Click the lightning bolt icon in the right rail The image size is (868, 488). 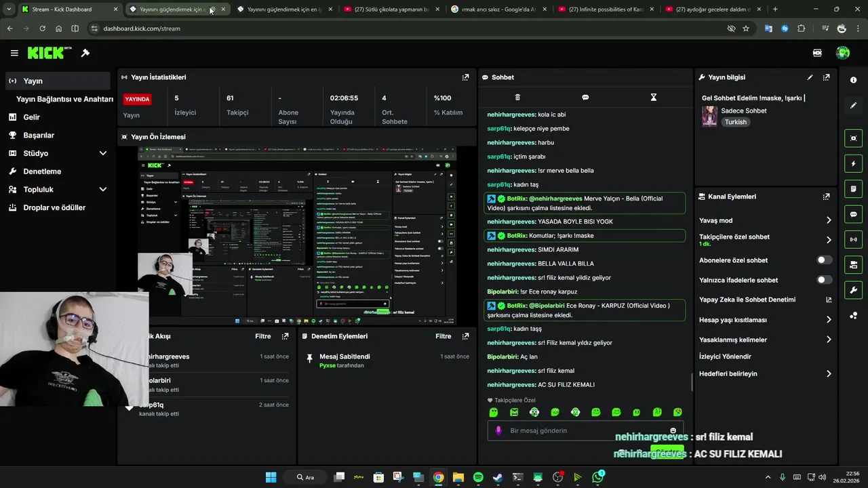pos(853,163)
